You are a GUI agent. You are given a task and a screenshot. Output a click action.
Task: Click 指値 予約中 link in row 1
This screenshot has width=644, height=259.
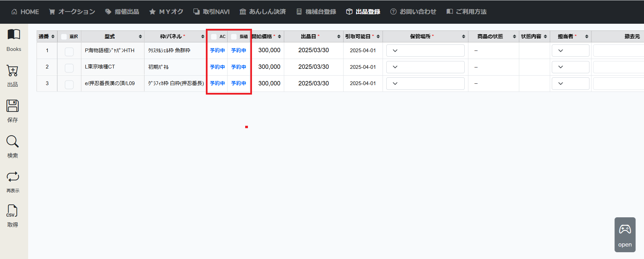[x=239, y=50]
